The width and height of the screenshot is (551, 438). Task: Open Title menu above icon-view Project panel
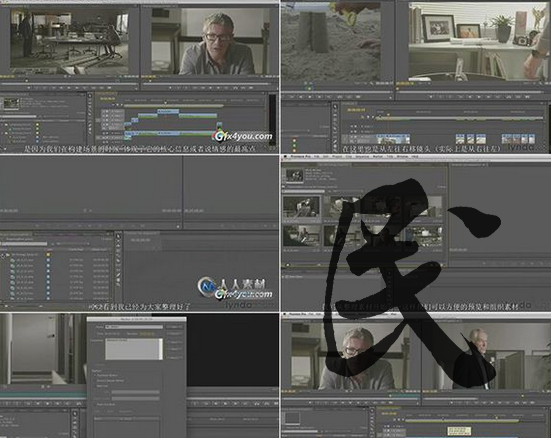(x=390, y=156)
